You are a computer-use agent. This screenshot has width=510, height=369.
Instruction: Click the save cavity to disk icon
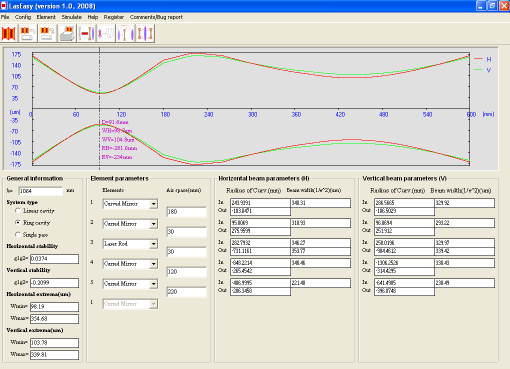point(47,34)
